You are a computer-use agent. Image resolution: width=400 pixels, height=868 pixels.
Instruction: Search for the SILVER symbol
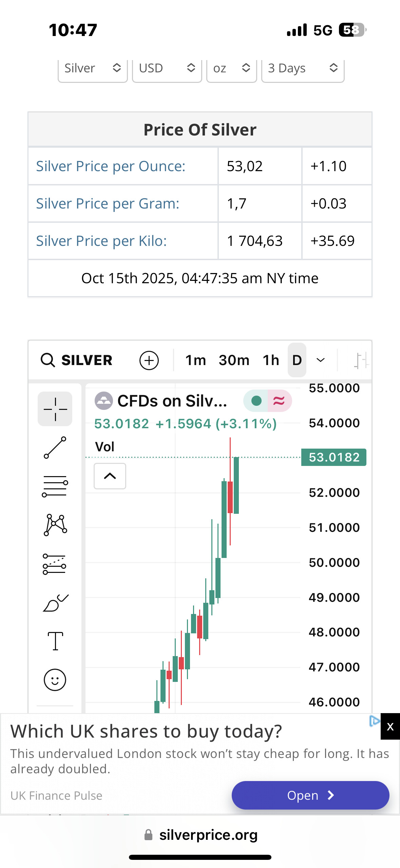pyautogui.click(x=77, y=360)
